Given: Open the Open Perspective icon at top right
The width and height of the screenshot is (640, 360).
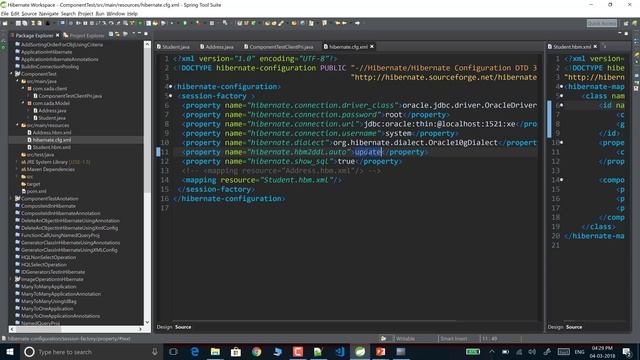Looking at the screenshot, I should (x=626, y=23).
